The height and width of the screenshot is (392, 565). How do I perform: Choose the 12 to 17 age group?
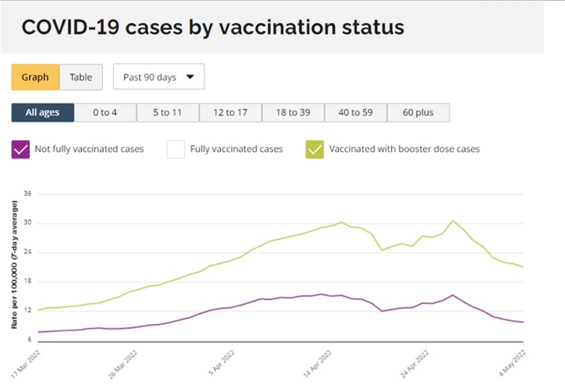tap(230, 112)
